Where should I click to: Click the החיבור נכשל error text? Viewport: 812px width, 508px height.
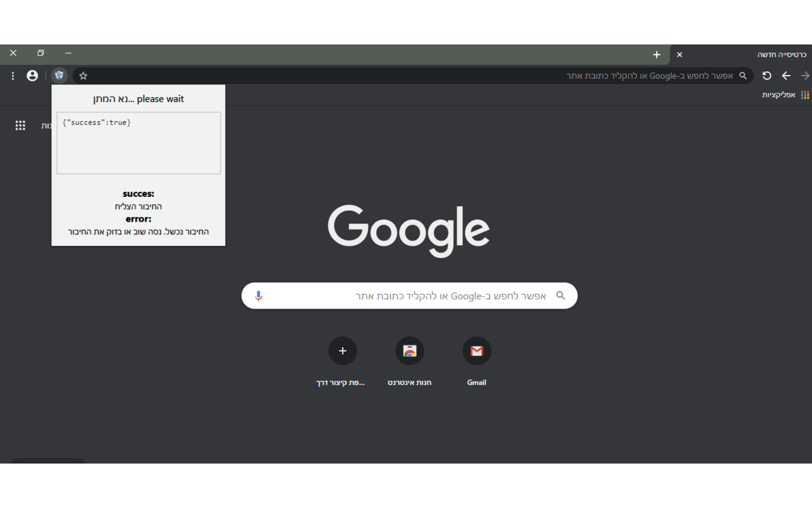[x=138, y=232]
